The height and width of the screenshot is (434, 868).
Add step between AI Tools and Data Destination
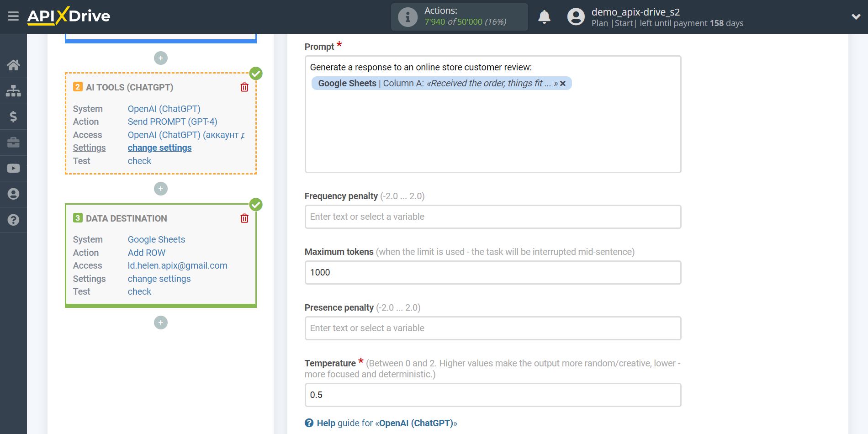click(161, 189)
